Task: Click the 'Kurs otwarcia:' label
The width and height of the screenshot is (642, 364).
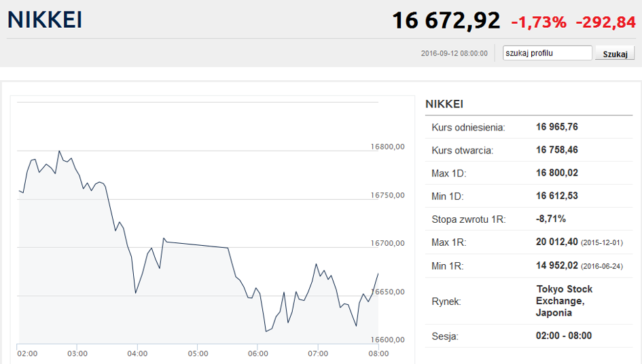Action: (x=462, y=150)
